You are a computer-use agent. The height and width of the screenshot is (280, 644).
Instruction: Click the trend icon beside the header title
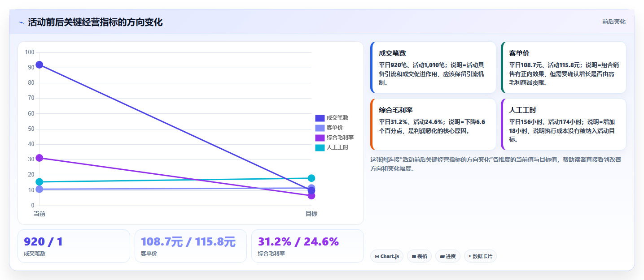tap(21, 22)
